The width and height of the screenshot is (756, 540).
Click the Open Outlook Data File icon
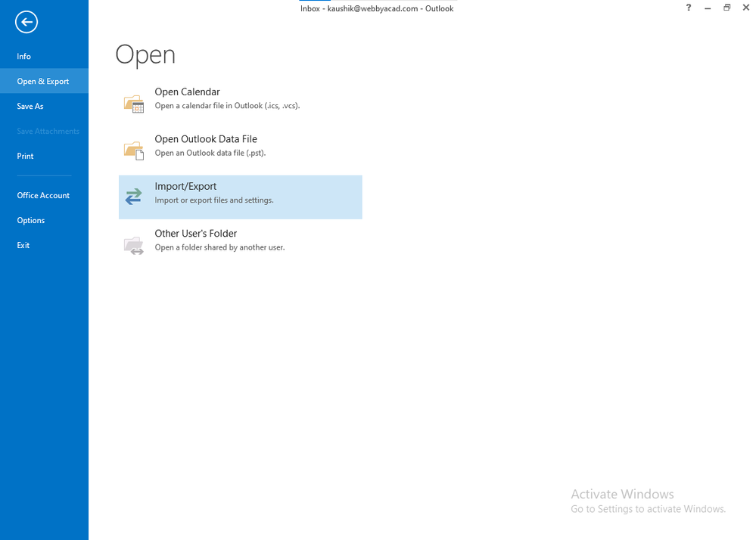click(133, 151)
